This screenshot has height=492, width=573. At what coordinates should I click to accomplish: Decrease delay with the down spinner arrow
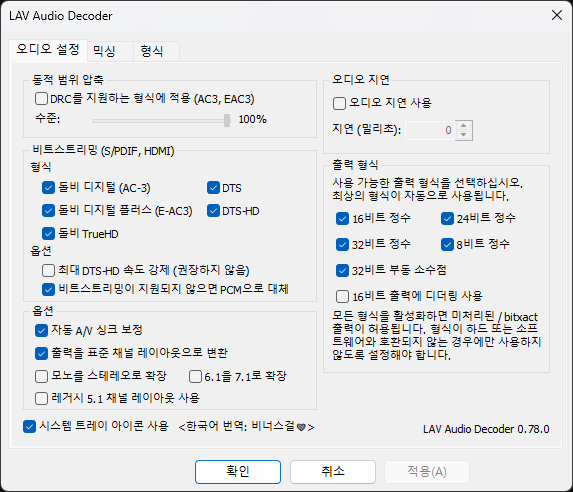464,135
